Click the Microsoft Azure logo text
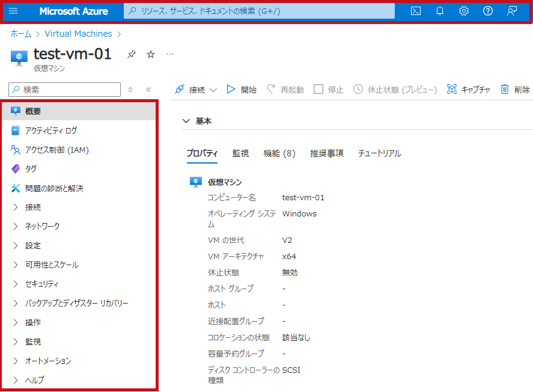Image resolution: width=533 pixels, height=392 pixels. click(73, 11)
